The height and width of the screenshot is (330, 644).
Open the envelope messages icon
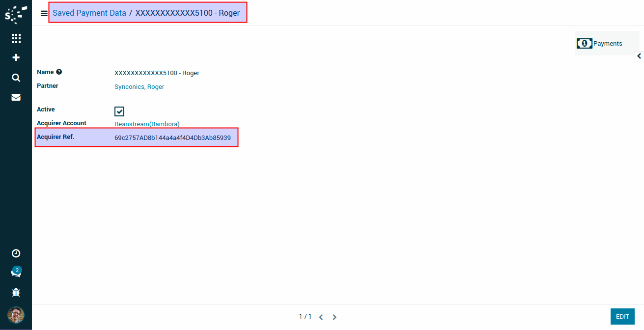point(16,97)
